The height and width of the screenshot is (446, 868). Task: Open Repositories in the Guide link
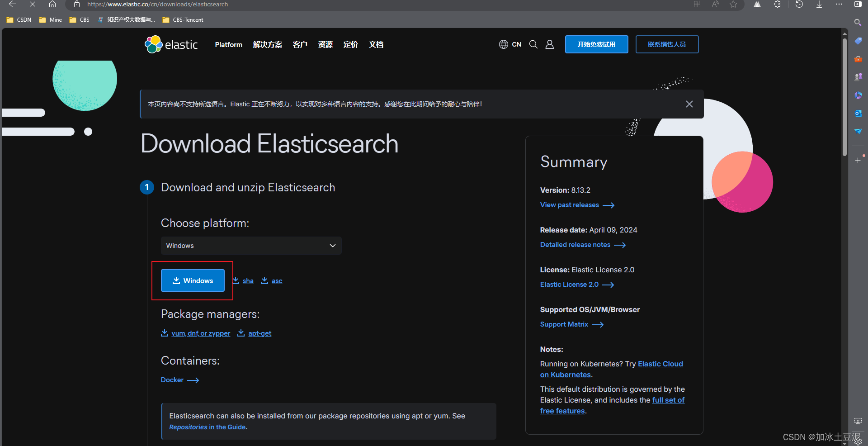[x=208, y=427]
